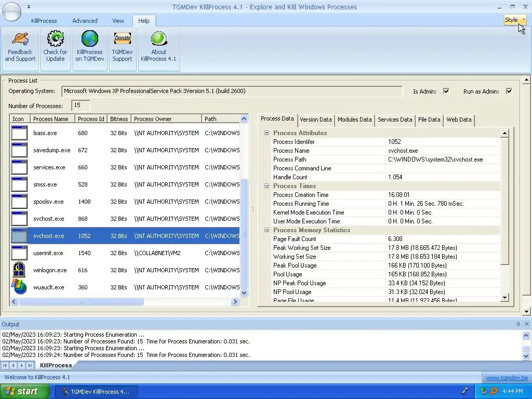
Task: Go to previous output tab arrow
Action: click(x=13, y=365)
